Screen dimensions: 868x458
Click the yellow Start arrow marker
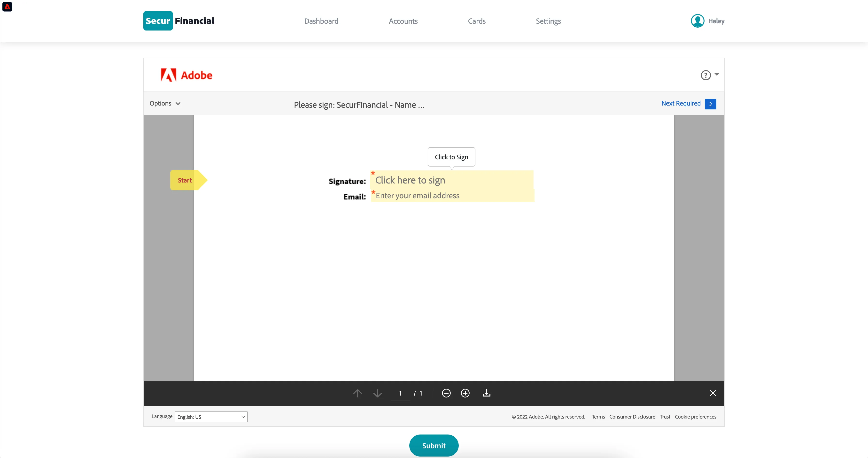click(188, 180)
